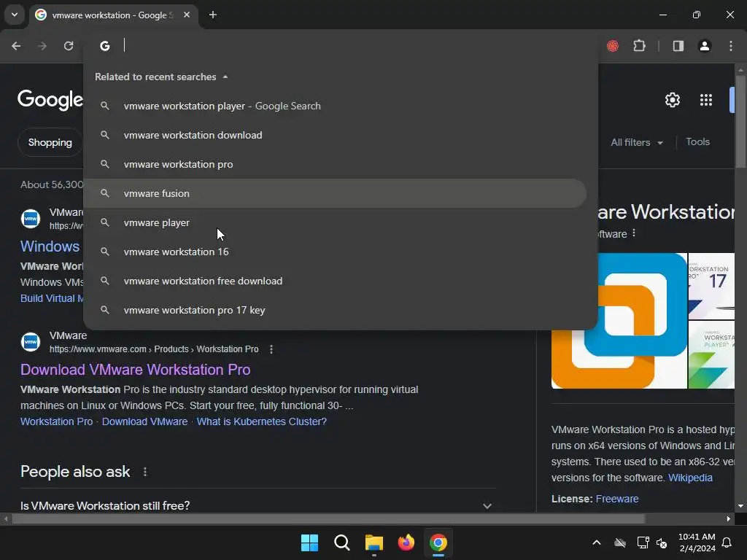This screenshot has width=747, height=560.
Task: Open the Google apps grid
Action: (x=706, y=100)
